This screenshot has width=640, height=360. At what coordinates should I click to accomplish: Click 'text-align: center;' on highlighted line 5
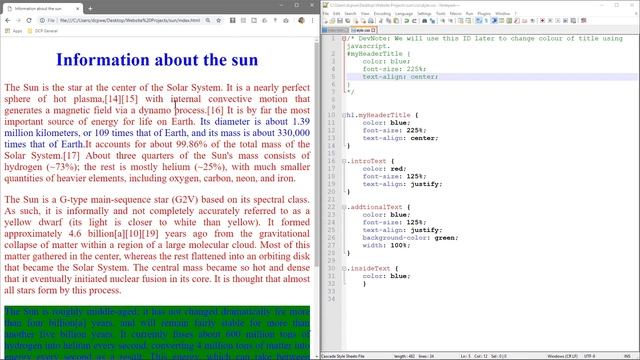(x=400, y=77)
